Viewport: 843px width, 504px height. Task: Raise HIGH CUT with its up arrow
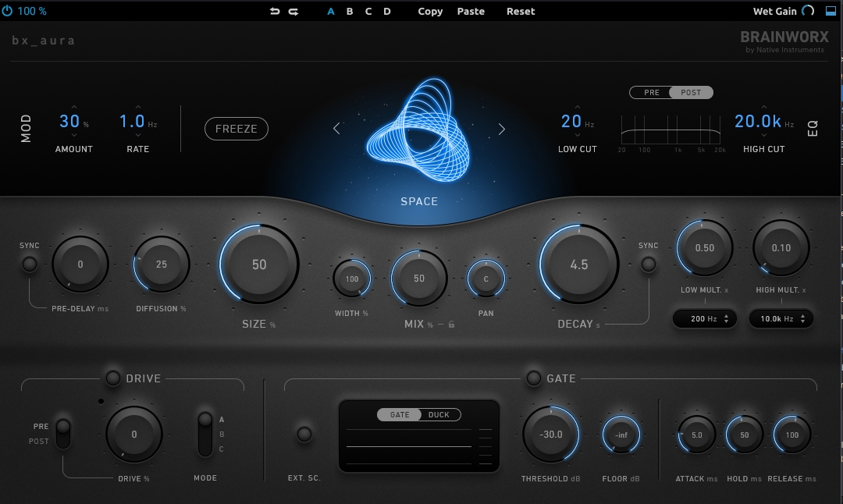764,107
